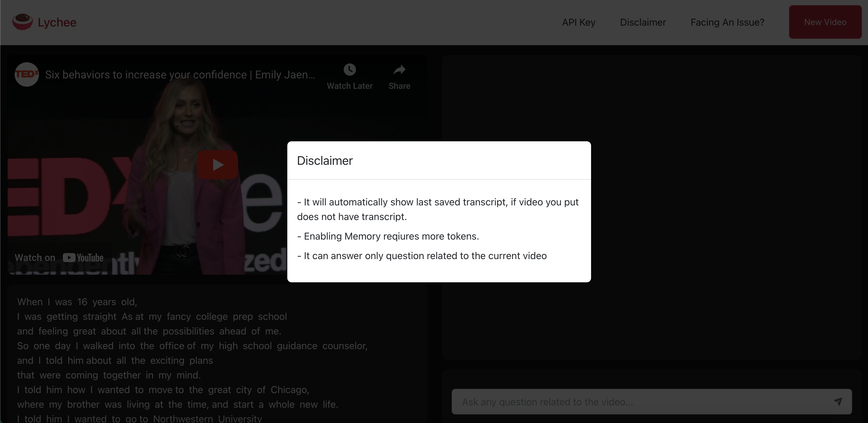Click the Lychee fruit logo icon
Image resolution: width=868 pixels, height=423 pixels.
pyautogui.click(x=23, y=22)
